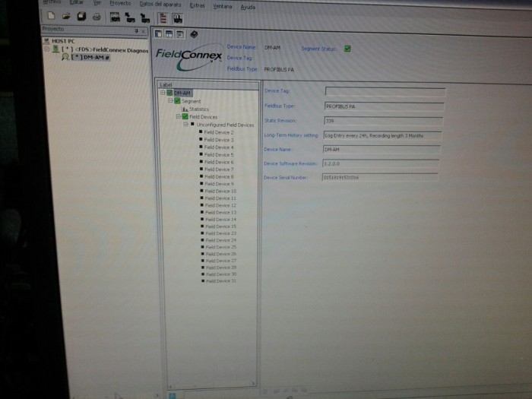The width and height of the screenshot is (532, 399).
Task: Select Statistics in the tree
Action: click(199, 109)
